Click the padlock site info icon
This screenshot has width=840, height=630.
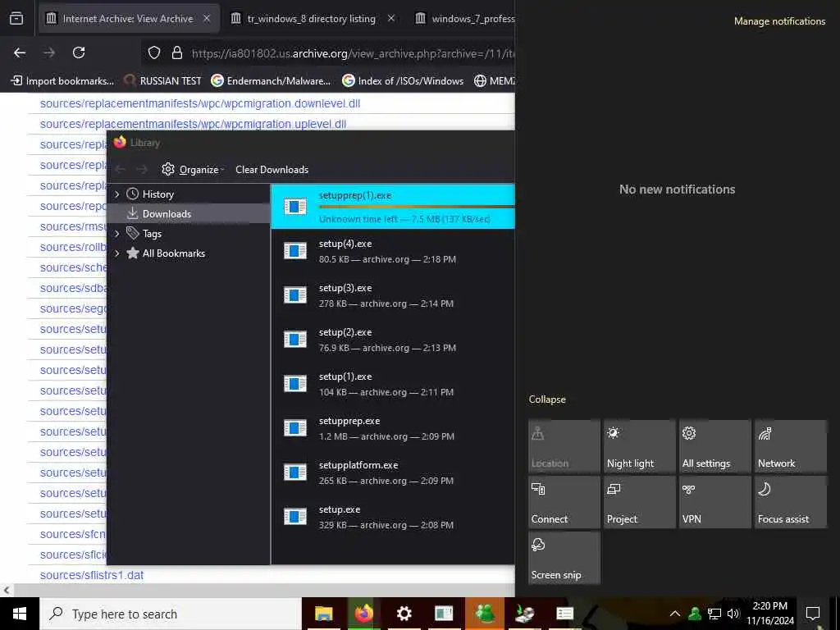coord(177,53)
